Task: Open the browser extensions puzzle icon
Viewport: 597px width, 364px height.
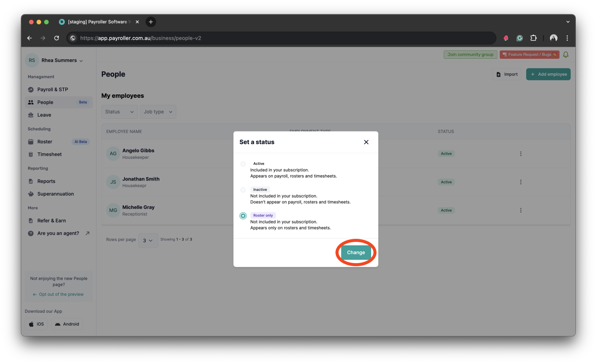Action: pos(533,38)
